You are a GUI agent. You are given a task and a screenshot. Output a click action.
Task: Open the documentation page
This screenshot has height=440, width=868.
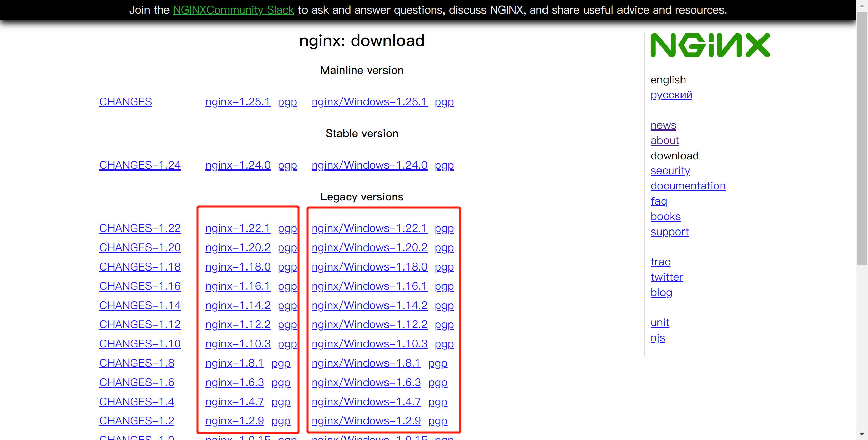point(688,186)
